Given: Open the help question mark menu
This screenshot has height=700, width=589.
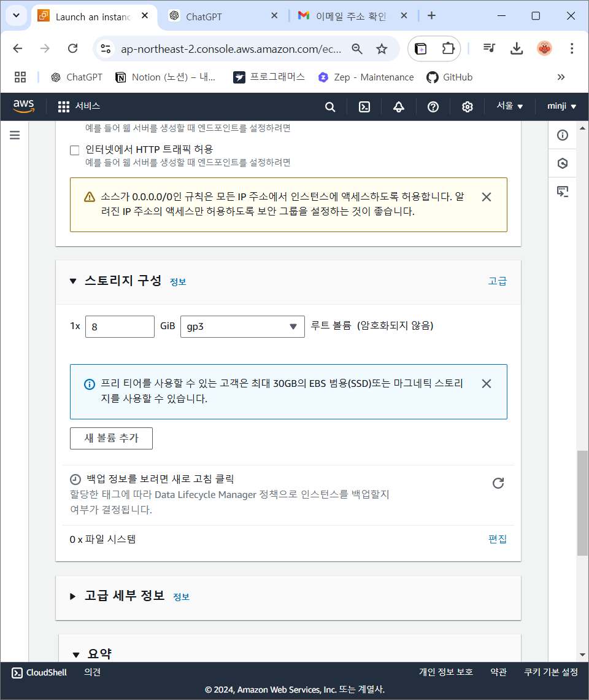Looking at the screenshot, I should [433, 107].
